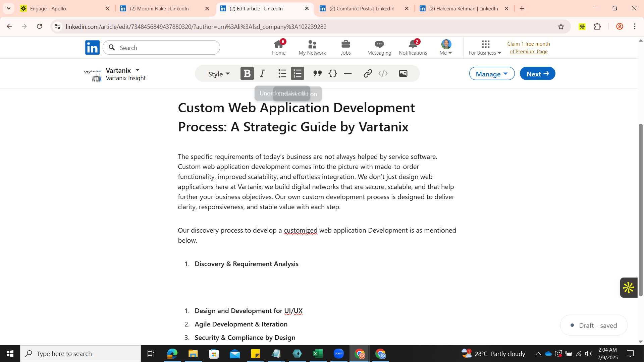Click Agile Development & Iteration item

[241, 324]
